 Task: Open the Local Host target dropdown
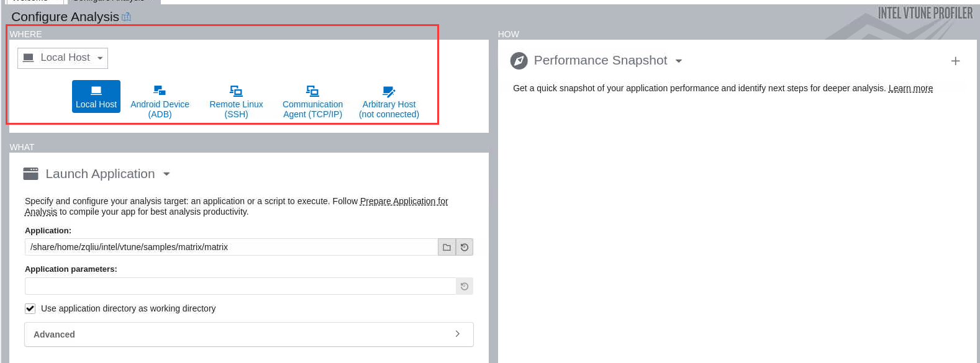pos(63,58)
